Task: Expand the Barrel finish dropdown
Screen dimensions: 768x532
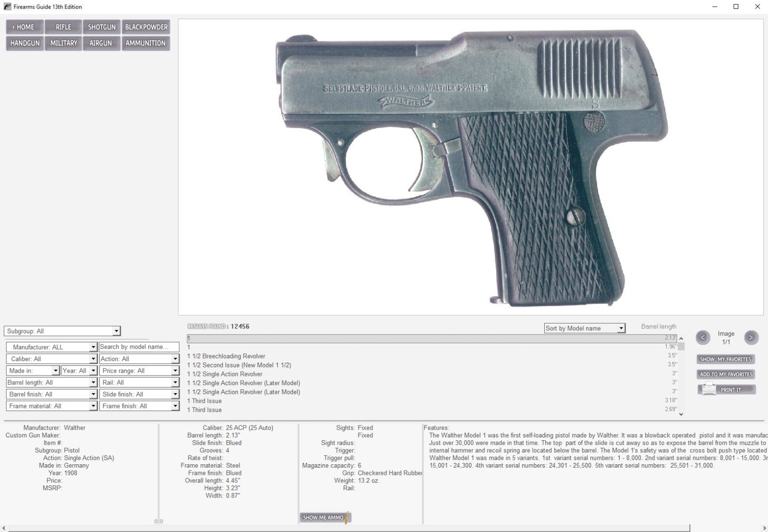Action: click(93, 394)
